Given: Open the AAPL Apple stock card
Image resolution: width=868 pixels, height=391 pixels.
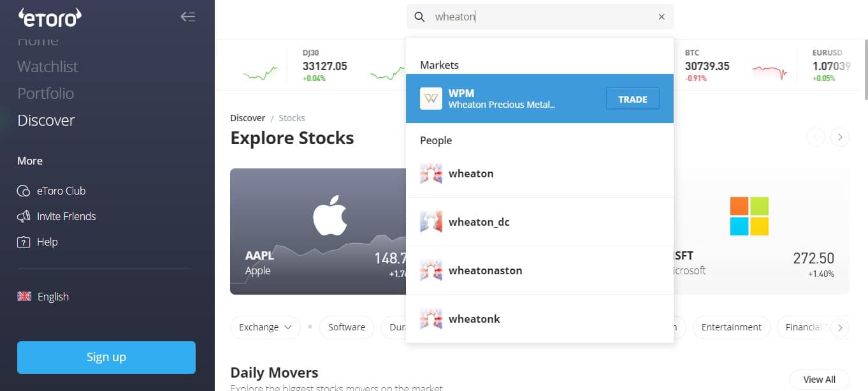Looking at the screenshot, I should 318,232.
